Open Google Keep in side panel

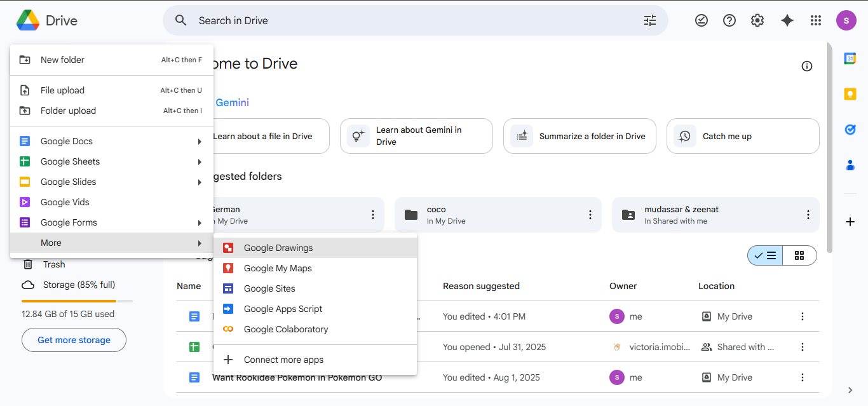pos(850,94)
